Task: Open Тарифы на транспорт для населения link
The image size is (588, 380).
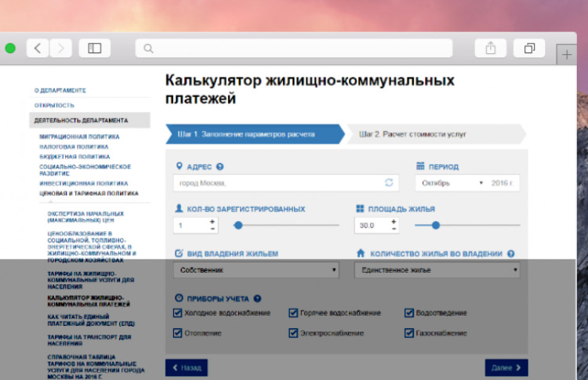Action: click(89, 340)
